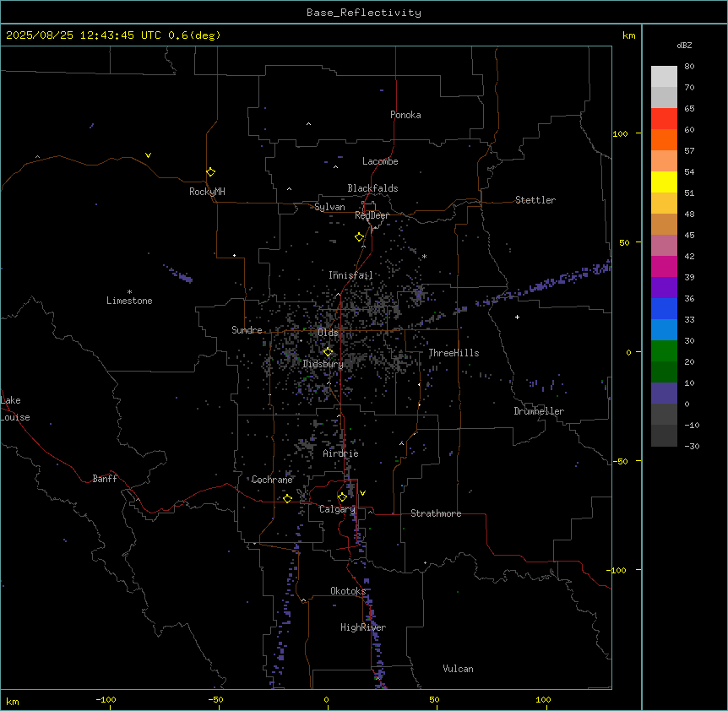Click the RockyMH label
This screenshot has width=728, height=711.
click(207, 192)
